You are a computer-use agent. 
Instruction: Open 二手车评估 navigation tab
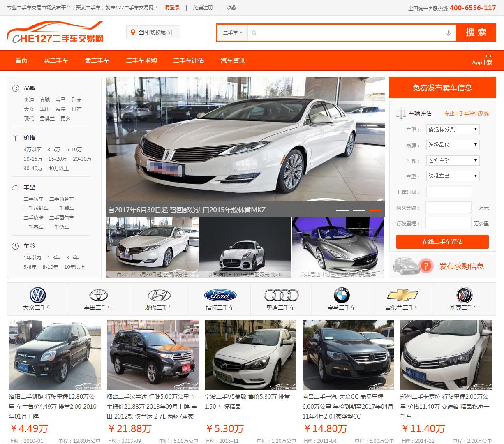click(x=189, y=60)
